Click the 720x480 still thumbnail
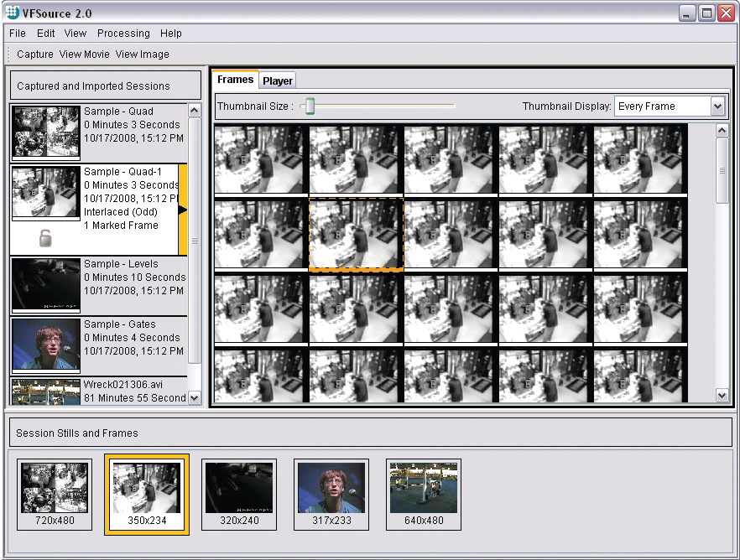This screenshot has width=740, height=560. pos(55,489)
